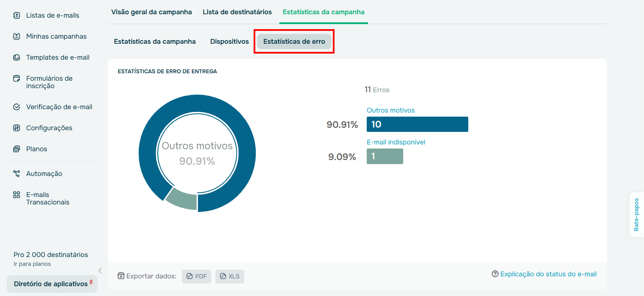644x296 pixels.
Task: Open Listas de e-mails menu item
Action: click(x=53, y=15)
